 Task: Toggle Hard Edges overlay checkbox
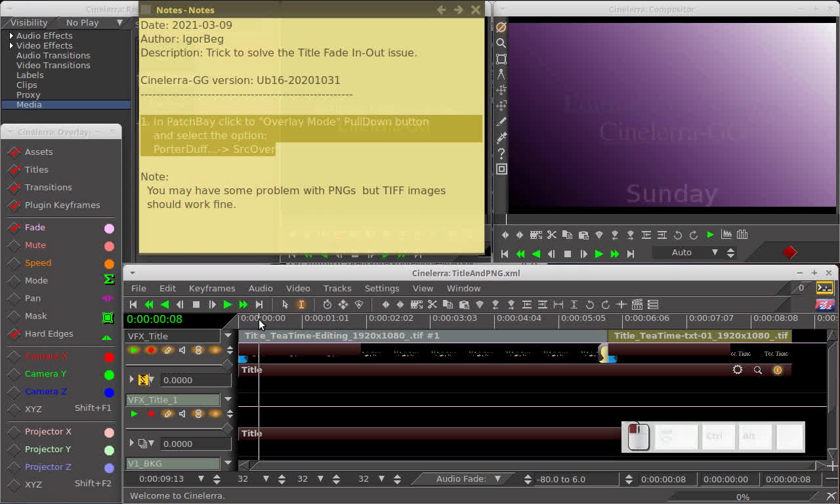14,334
